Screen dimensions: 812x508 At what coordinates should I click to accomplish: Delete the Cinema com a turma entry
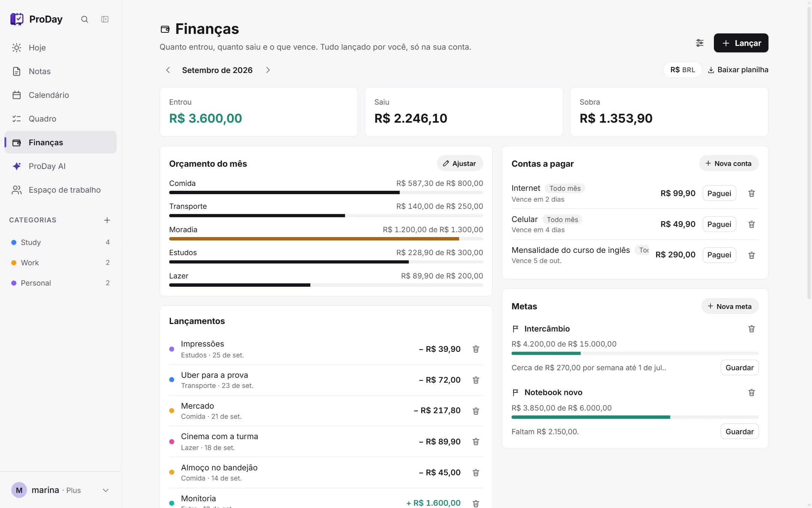pyautogui.click(x=476, y=441)
